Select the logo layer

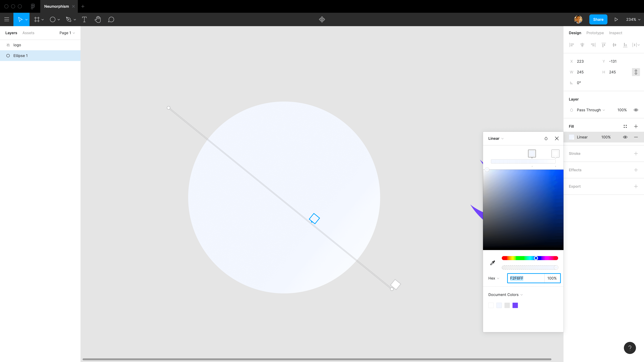[x=17, y=45]
